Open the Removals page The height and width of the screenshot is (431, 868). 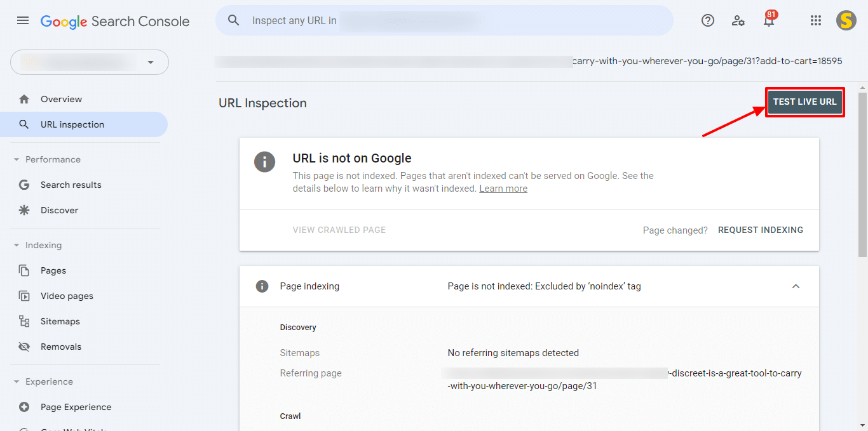click(x=84, y=347)
